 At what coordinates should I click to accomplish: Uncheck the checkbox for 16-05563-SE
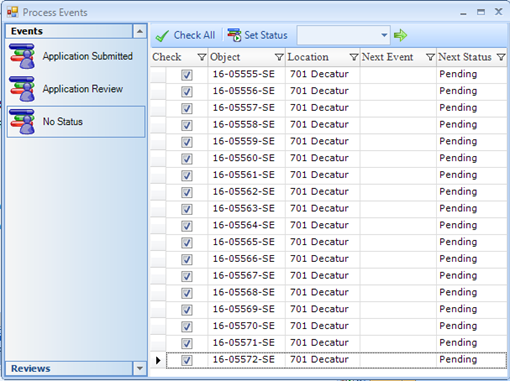coord(187,209)
